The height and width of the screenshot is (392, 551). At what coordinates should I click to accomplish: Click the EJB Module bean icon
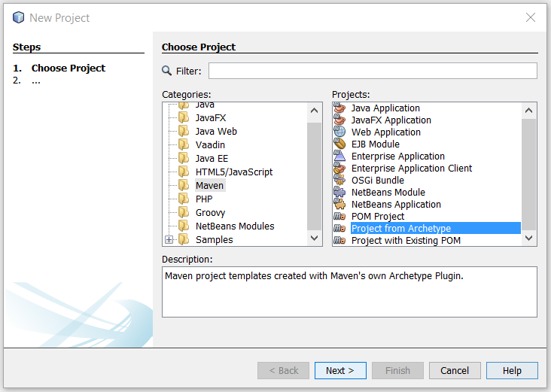click(339, 144)
